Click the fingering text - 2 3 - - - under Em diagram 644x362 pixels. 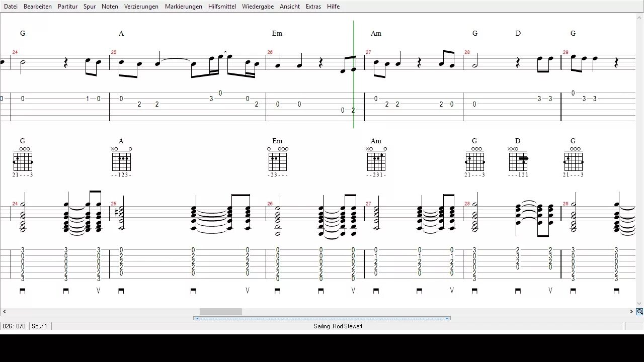pyautogui.click(x=277, y=175)
